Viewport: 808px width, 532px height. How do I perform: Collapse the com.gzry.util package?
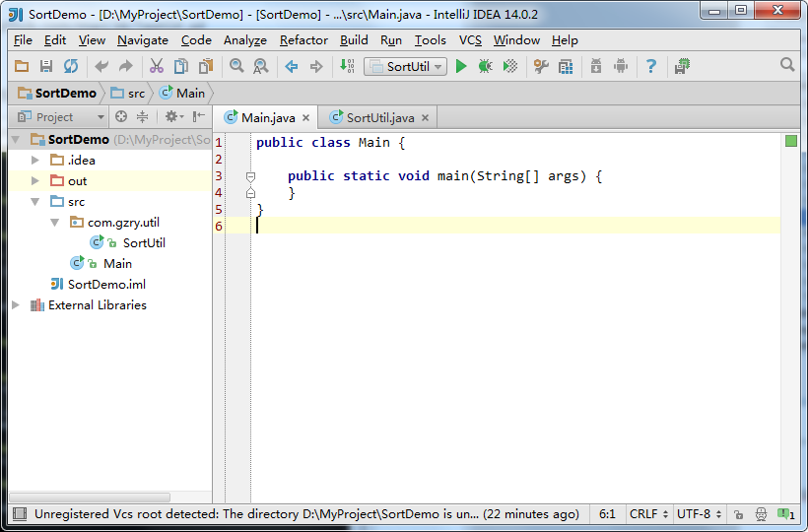click(54, 223)
